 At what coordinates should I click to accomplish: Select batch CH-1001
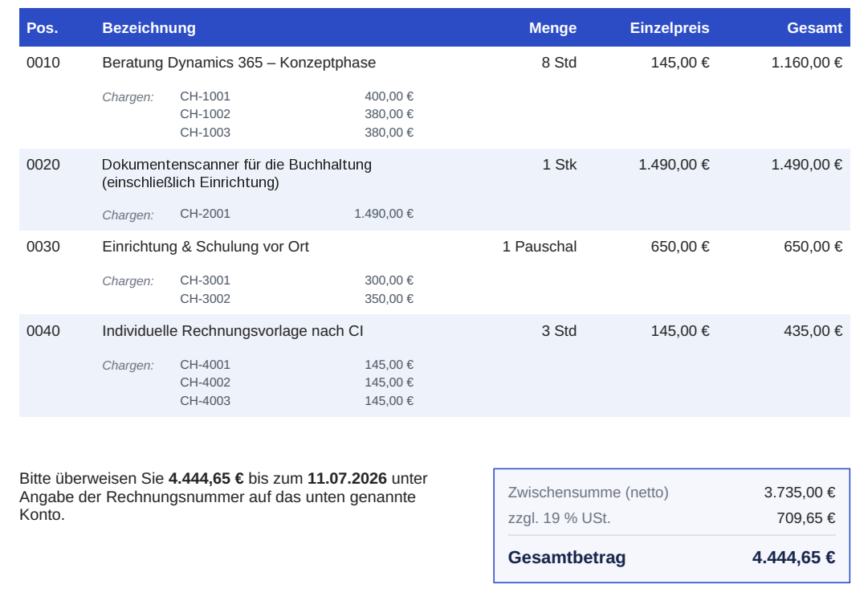pos(205,96)
